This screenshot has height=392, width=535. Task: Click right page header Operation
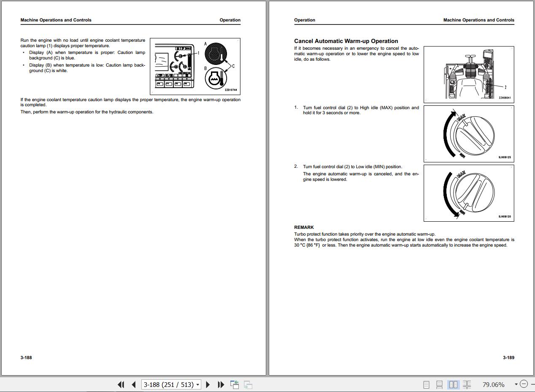305,20
